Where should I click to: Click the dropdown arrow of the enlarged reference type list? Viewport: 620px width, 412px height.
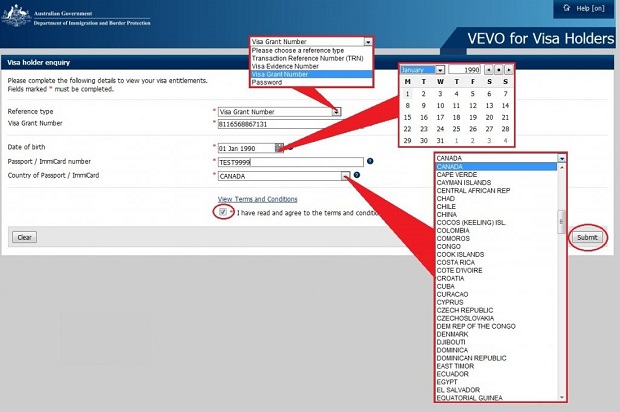point(368,42)
